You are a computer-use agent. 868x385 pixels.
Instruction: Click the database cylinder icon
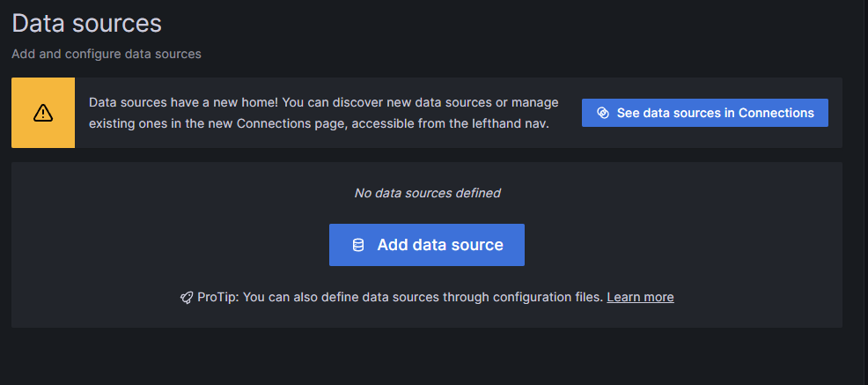pos(358,245)
